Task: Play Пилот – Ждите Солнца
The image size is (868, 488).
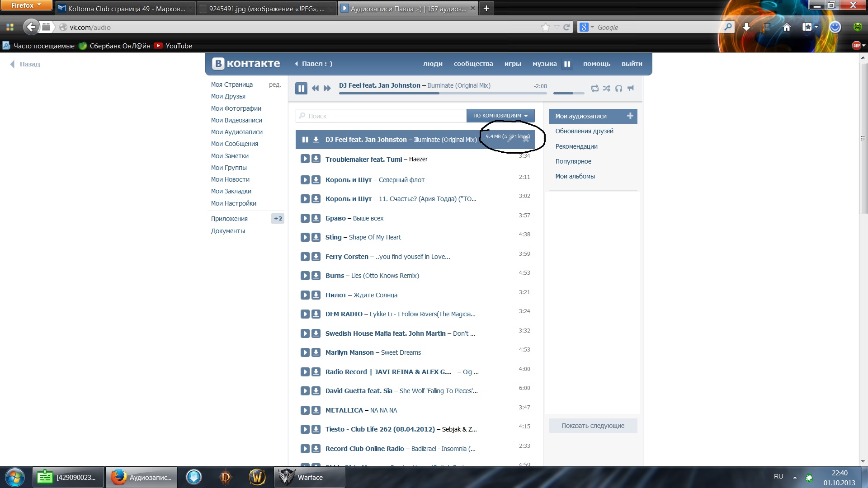Action: coord(305,295)
